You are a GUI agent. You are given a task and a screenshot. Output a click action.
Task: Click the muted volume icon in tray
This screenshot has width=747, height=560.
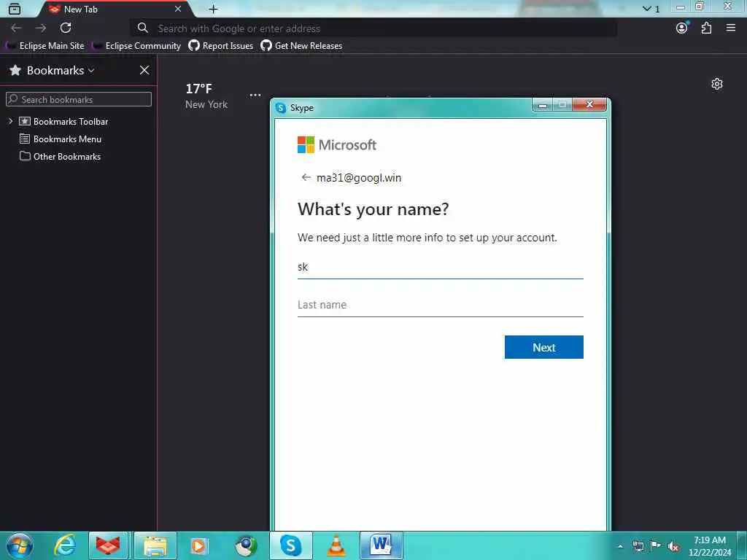pos(673,547)
